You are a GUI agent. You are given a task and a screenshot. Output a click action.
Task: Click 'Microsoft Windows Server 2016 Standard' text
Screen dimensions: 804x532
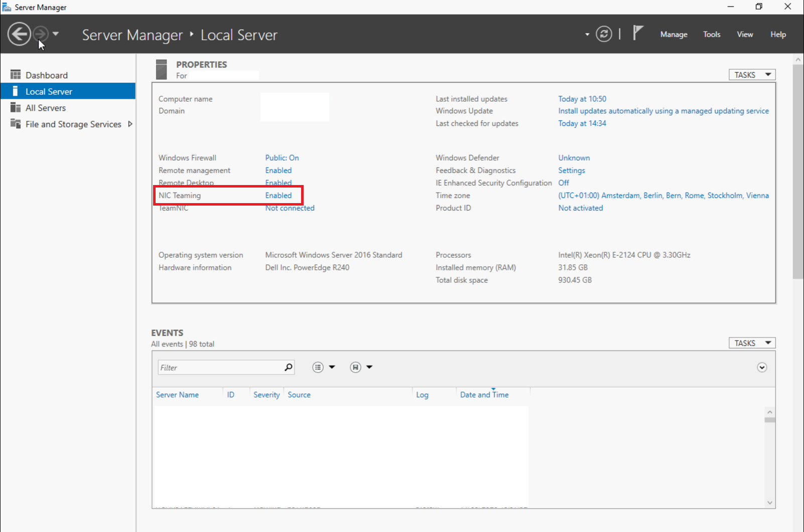point(334,255)
